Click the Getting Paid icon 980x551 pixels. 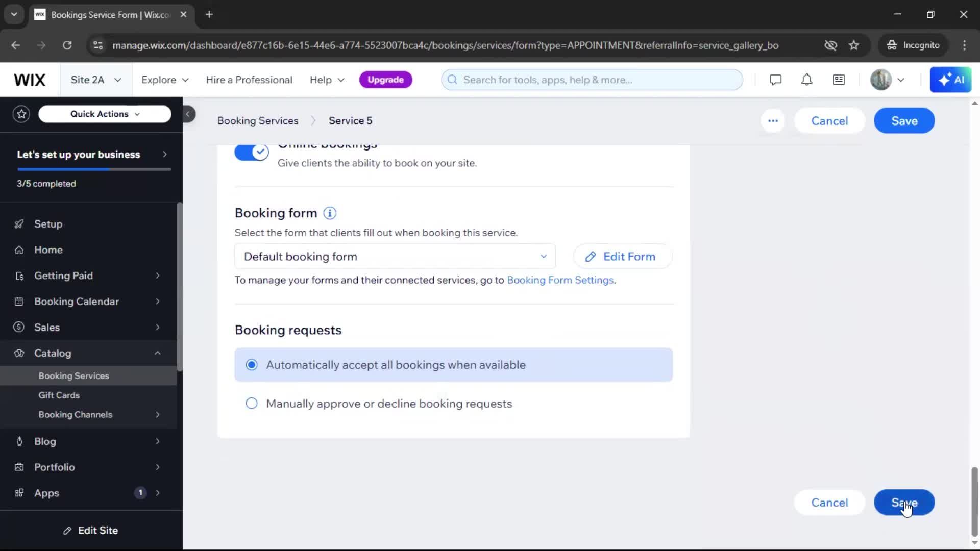pos(19,276)
